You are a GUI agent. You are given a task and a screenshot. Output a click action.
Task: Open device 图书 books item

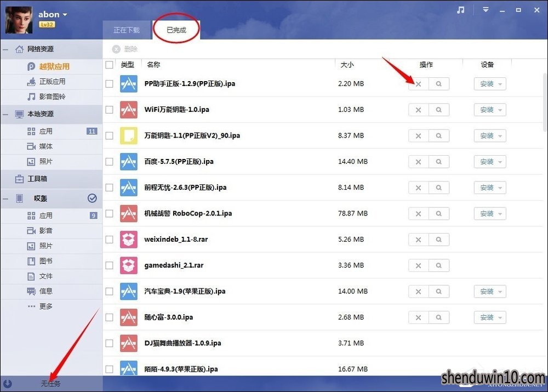tap(52, 261)
